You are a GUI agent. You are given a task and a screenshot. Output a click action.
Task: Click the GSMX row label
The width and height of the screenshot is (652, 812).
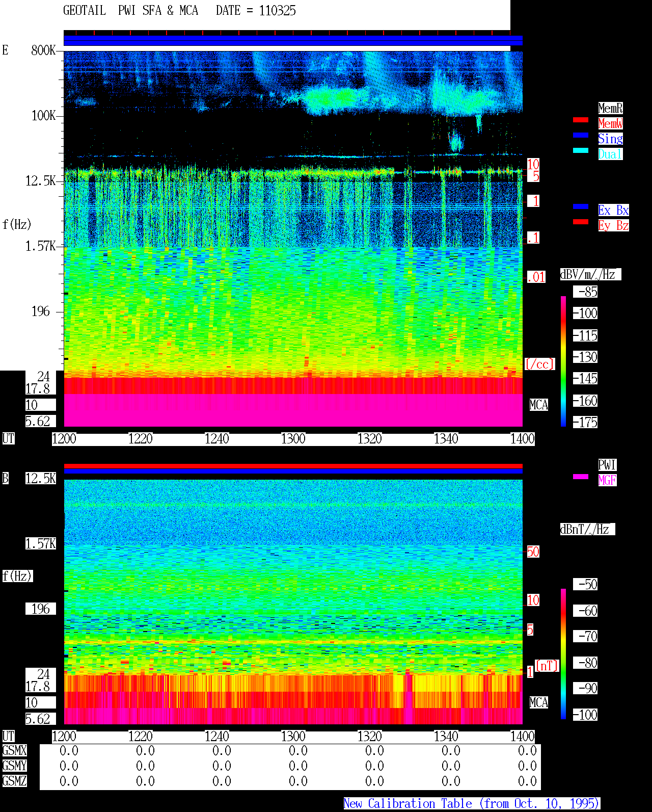(14, 750)
